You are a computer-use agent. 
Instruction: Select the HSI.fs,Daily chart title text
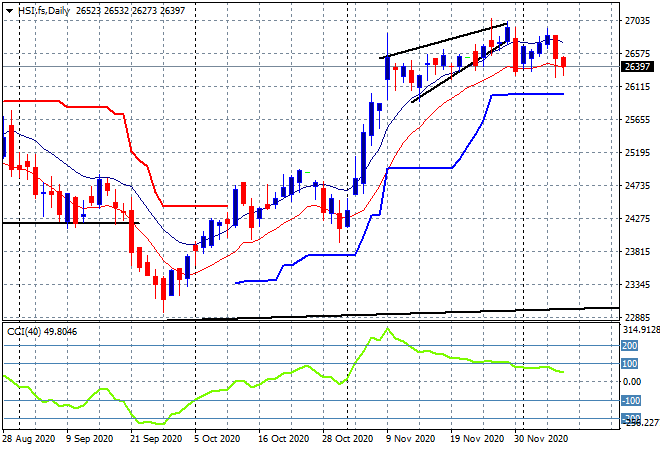(x=44, y=11)
